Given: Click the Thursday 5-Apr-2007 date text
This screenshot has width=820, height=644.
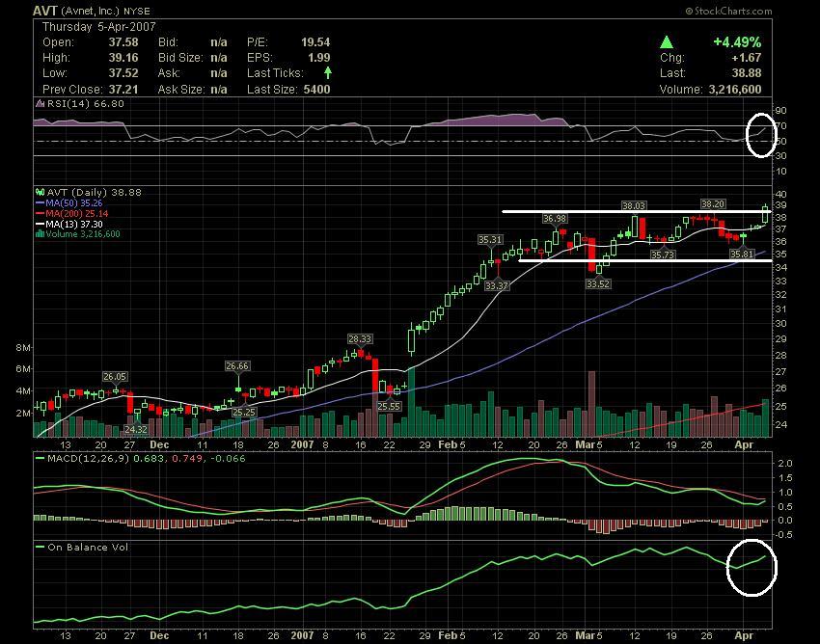Looking at the screenshot, I should (x=98, y=27).
